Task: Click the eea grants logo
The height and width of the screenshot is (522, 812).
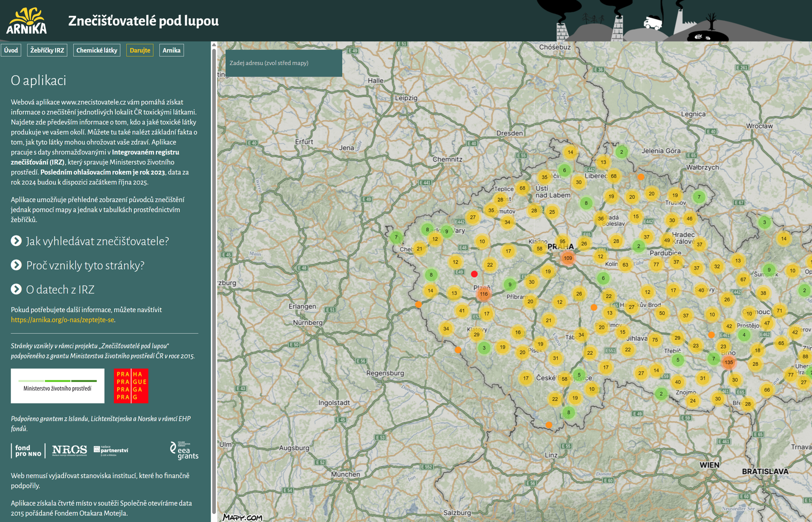Action: pyautogui.click(x=184, y=451)
